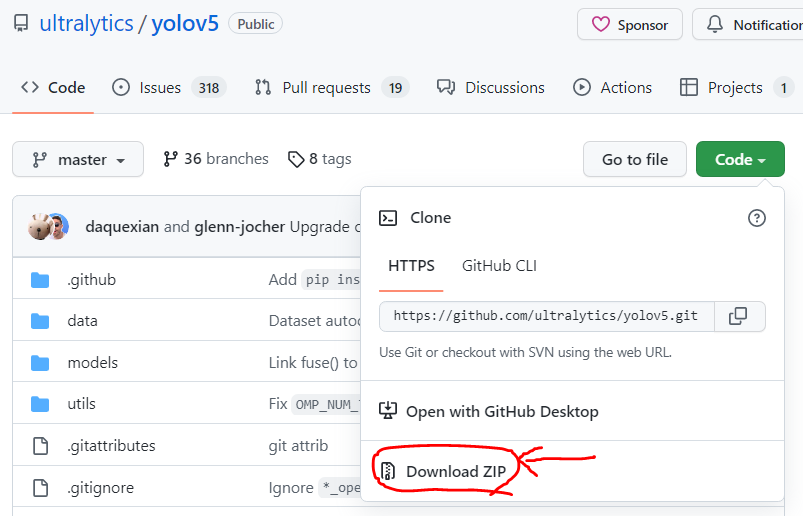
Task: Select the GitHub CLI clone tab
Action: click(x=499, y=266)
